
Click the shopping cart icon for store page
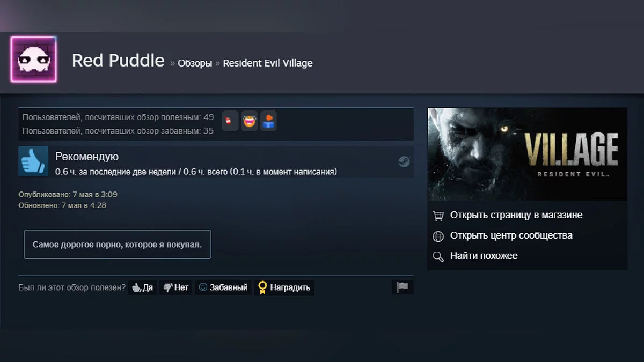click(438, 216)
